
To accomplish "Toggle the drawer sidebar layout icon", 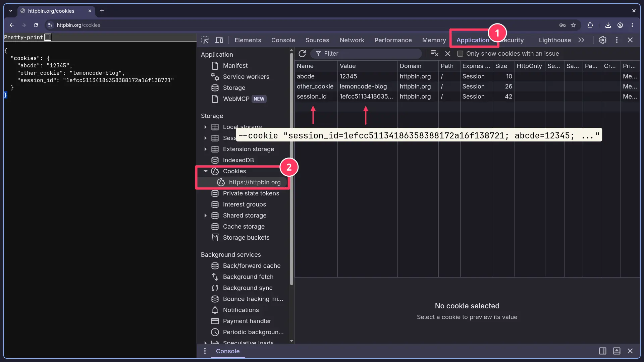I will click(x=603, y=351).
